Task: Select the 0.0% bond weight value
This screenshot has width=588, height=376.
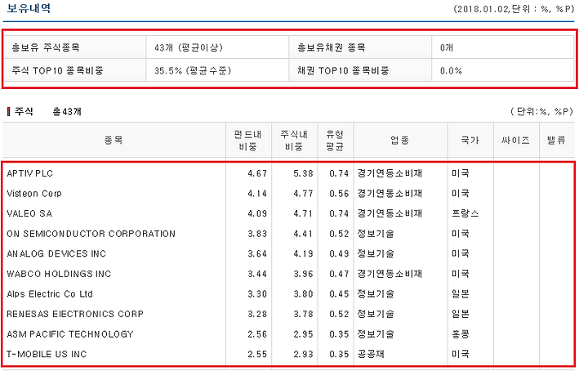Action: (x=451, y=70)
